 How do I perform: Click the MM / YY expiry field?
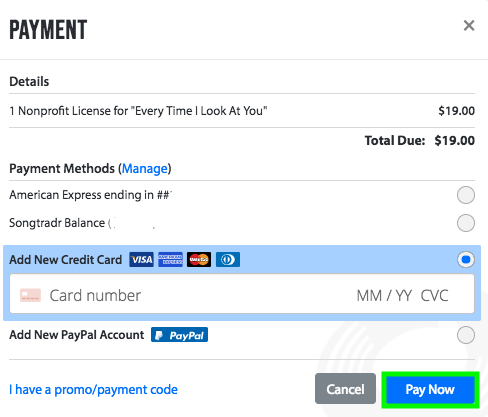(384, 296)
